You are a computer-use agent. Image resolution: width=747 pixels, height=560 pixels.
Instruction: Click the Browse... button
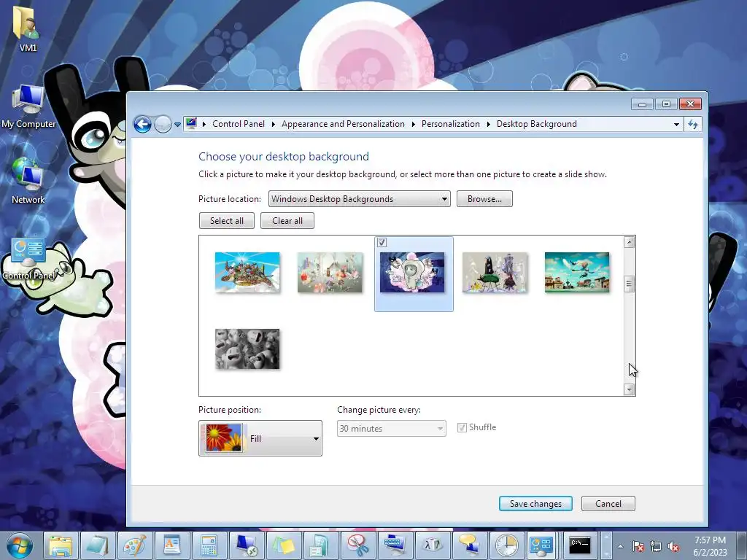(x=484, y=198)
